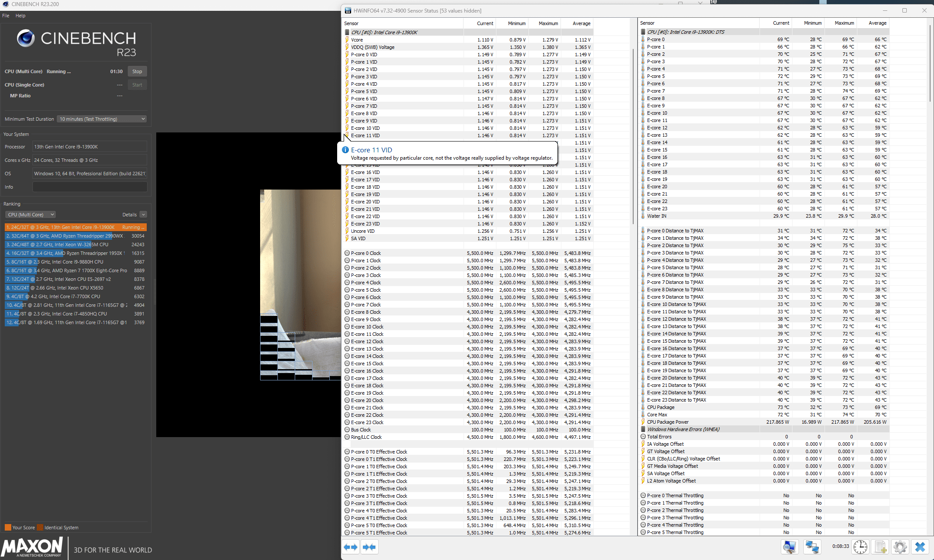This screenshot has width=934, height=560.
Task: Click circle icon next to Total Errors
Action: pyautogui.click(x=643, y=437)
